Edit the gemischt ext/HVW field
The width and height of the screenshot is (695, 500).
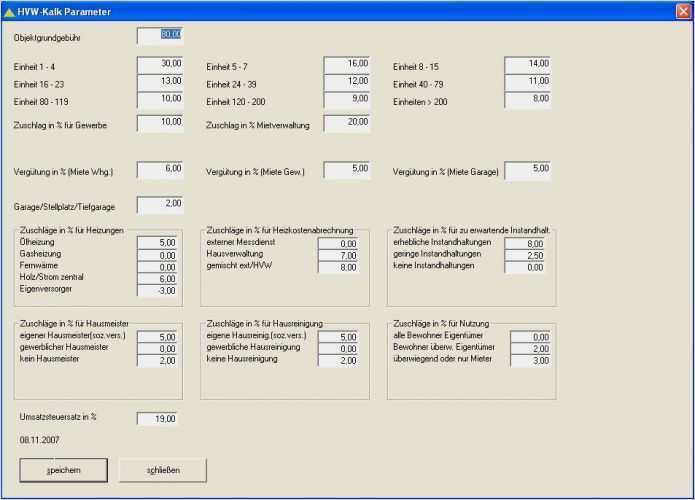point(338,267)
